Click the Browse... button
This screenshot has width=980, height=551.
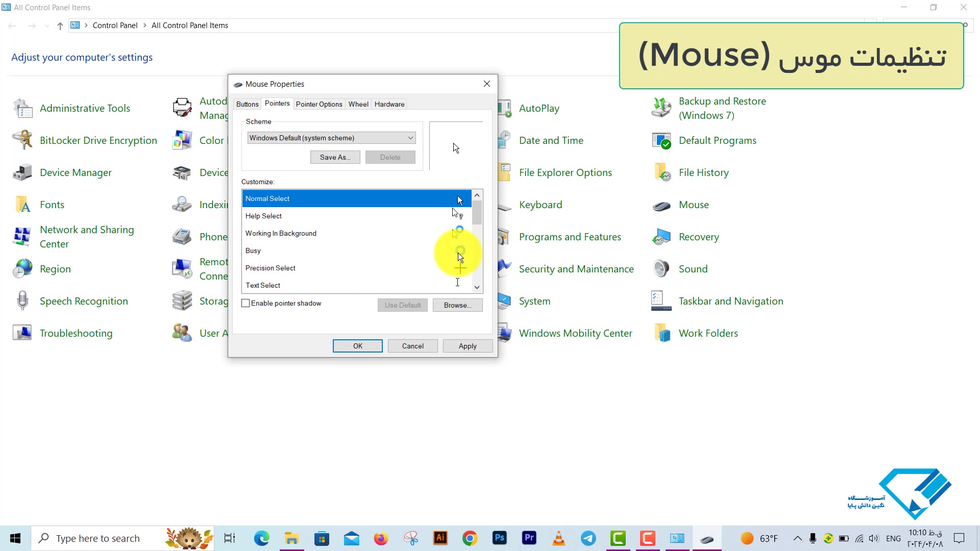457,305
